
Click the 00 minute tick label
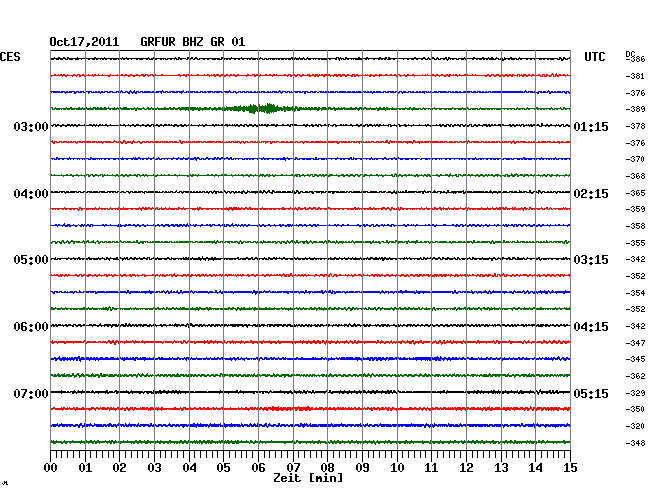pos(51,467)
